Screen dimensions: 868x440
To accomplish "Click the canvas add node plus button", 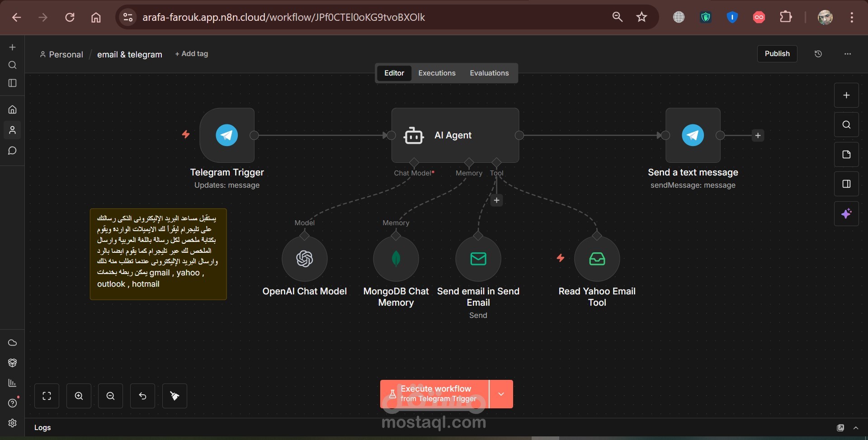I will click(846, 95).
